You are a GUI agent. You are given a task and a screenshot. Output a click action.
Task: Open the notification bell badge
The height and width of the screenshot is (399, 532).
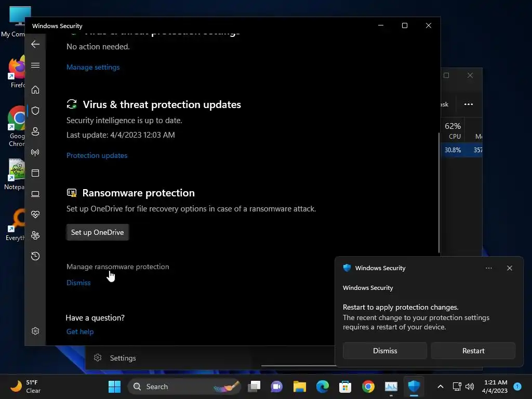tap(517, 387)
